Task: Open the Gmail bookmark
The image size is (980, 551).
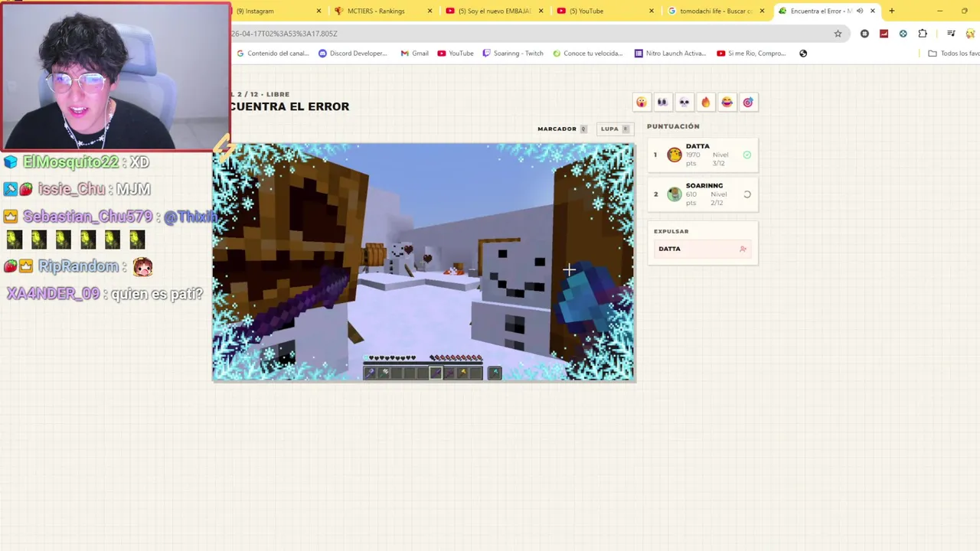Action: click(414, 54)
